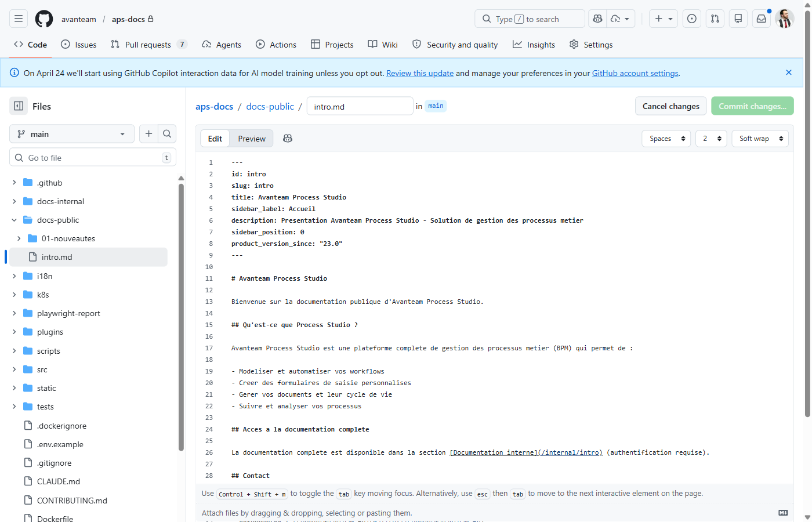Open the branch selector showing main
The height and width of the screenshot is (522, 812).
point(71,133)
